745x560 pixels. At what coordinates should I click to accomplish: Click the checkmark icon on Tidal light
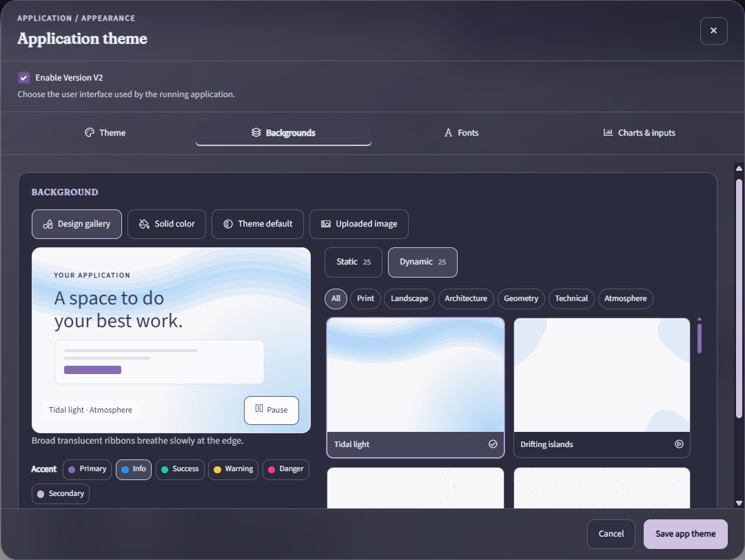493,444
